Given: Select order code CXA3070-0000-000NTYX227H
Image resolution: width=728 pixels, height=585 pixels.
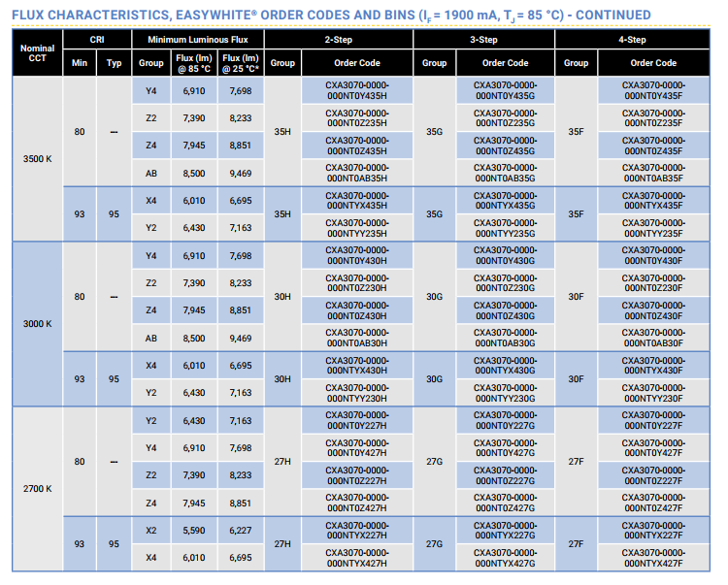Looking at the screenshot, I should (x=357, y=531).
